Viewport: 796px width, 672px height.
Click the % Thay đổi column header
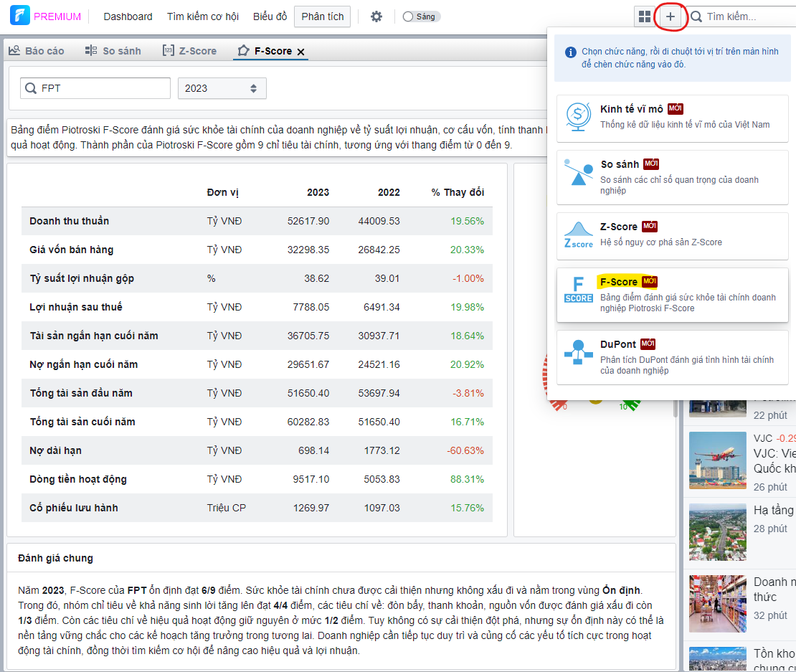pyautogui.click(x=458, y=192)
